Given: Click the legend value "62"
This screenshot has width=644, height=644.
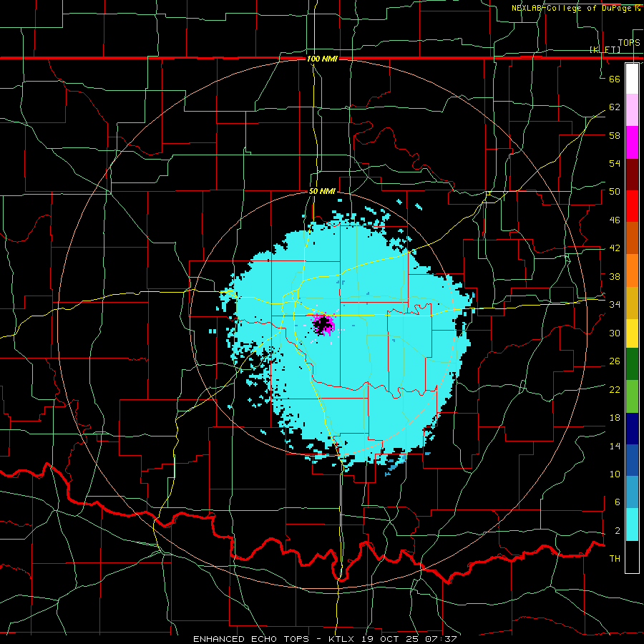Looking at the screenshot, I should (615, 107).
